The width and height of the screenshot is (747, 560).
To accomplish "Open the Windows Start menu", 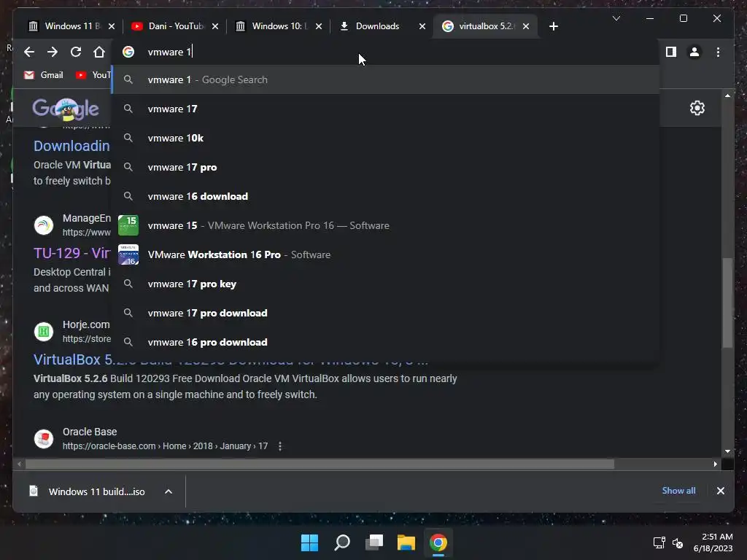I will coord(309,542).
